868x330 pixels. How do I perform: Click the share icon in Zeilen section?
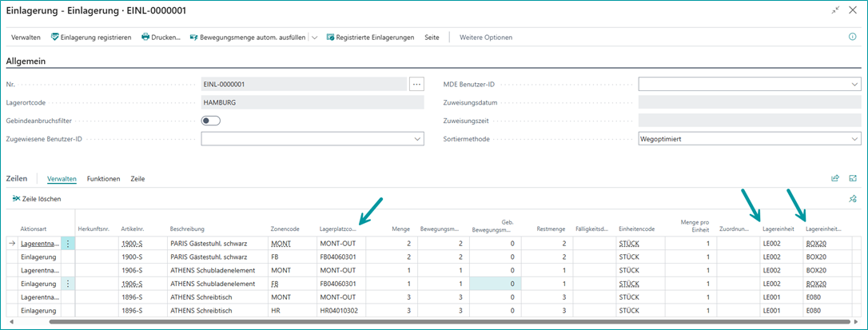835,179
